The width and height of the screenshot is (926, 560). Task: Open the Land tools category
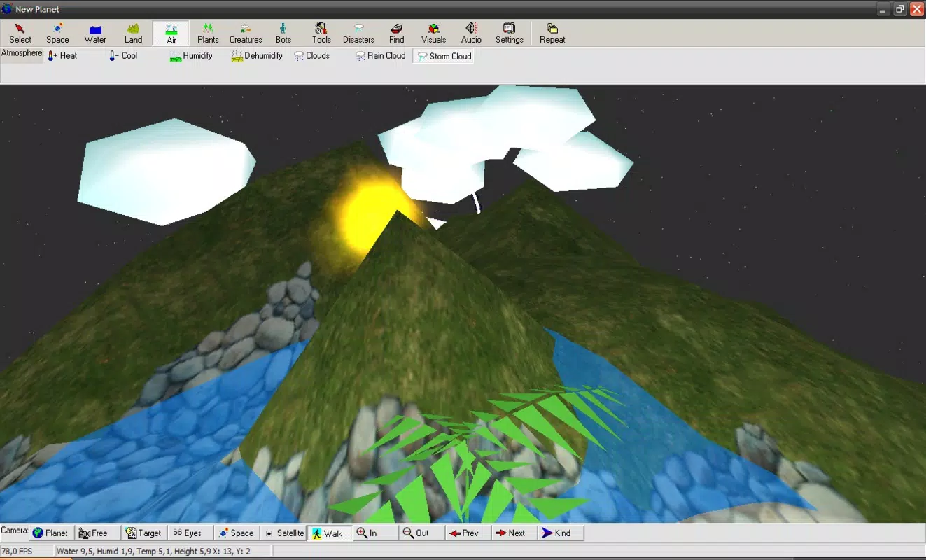click(x=133, y=34)
